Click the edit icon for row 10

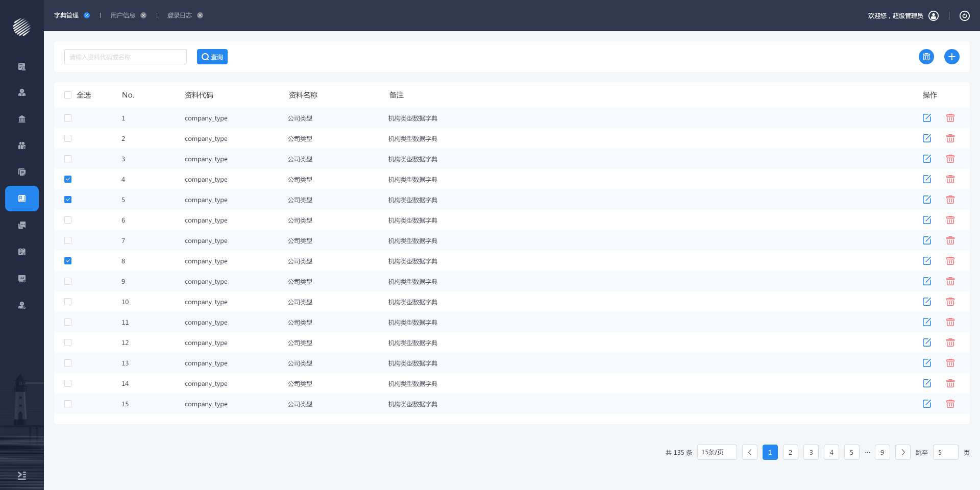pyautogui.click(x=927, y=302)
